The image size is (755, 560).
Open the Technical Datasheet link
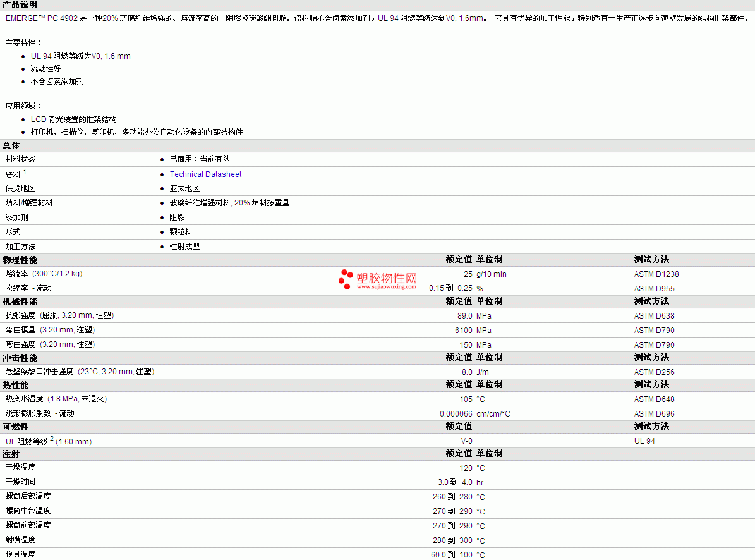[205, 174]
